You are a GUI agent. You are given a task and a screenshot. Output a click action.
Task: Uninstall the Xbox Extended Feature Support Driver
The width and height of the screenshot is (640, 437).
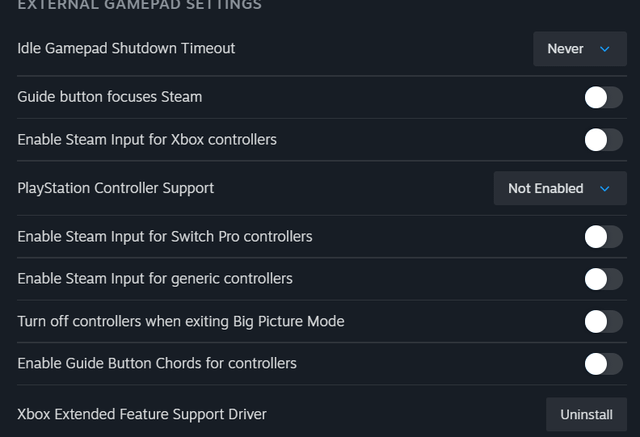click(x=587, y=415)
